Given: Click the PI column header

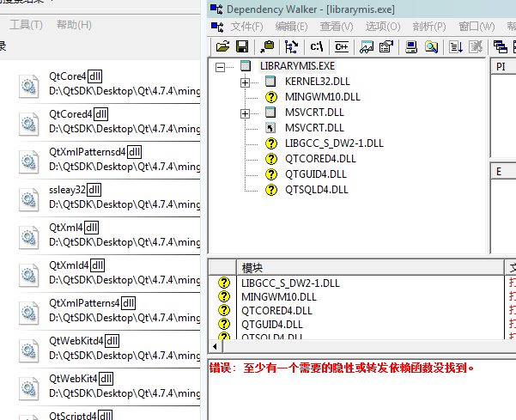Looking at the screenshot, I should coord(503,67).
